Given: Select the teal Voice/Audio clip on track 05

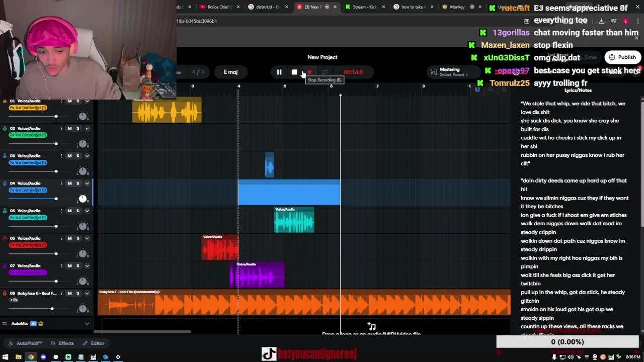Looking at the screenshot, I should [x=294, y=220].
